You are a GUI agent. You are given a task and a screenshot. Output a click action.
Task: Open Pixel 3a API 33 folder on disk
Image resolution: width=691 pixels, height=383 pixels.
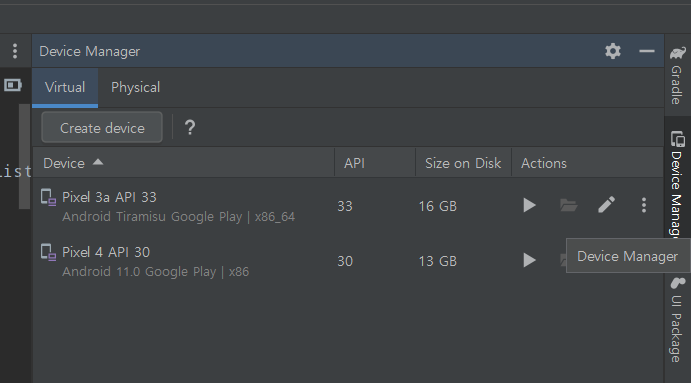(568, 205)
